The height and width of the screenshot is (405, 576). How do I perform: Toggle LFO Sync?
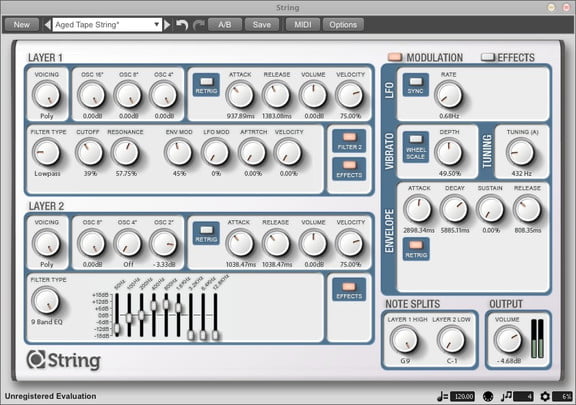click(x=415, y=85)
